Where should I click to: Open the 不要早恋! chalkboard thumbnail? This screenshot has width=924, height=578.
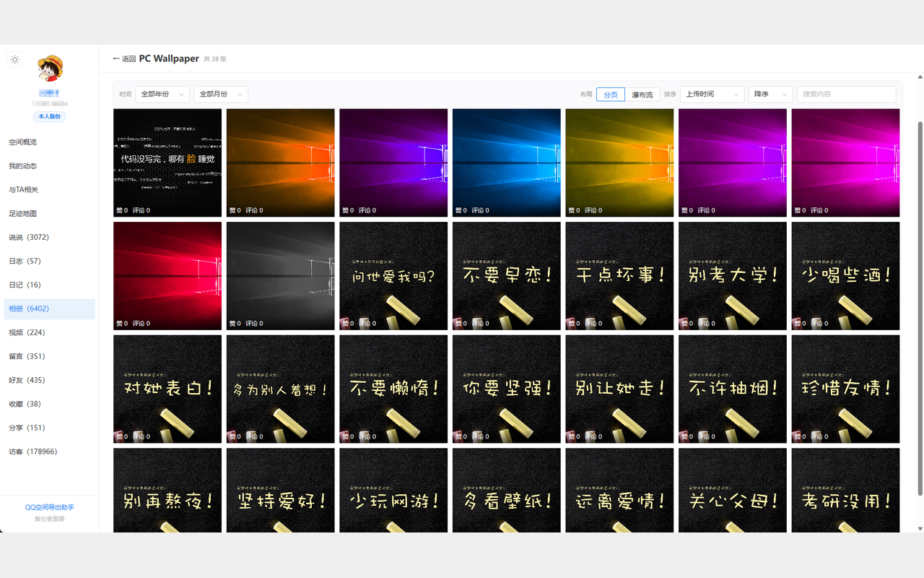[x=507, y=276]
